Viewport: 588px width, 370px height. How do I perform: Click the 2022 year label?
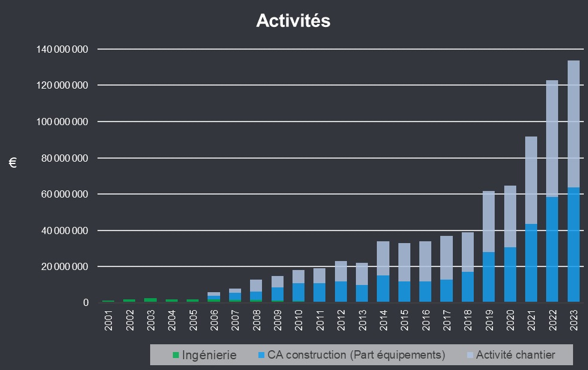pyautogui.click(x=552, y=320)
